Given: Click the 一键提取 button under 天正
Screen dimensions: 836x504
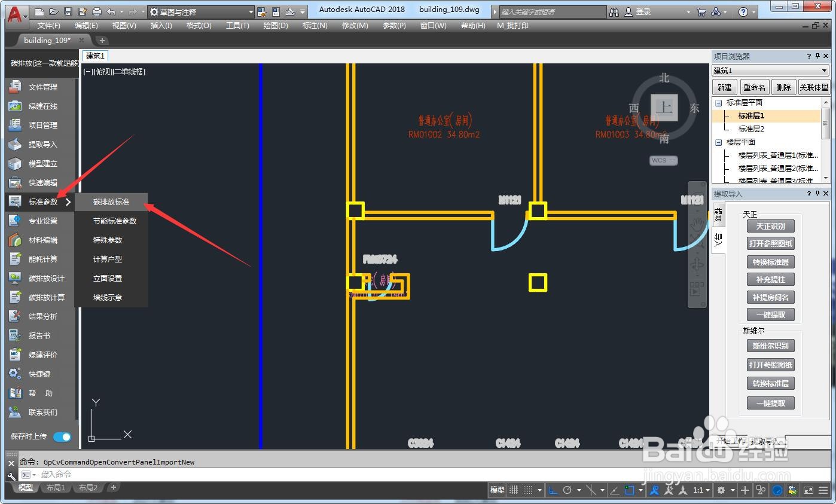Looking at the screenshot, I should [x=770, y=314].
